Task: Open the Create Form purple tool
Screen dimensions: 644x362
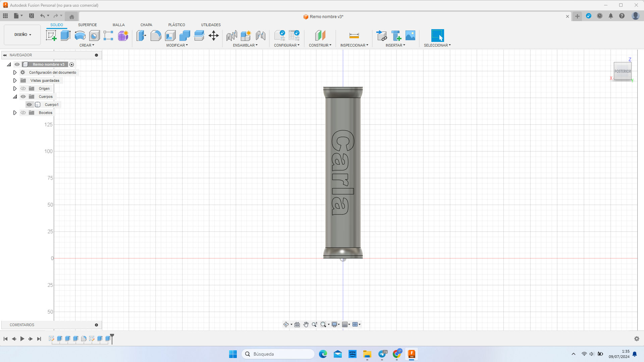Action: pyautogui.click(x=123, y=36)
